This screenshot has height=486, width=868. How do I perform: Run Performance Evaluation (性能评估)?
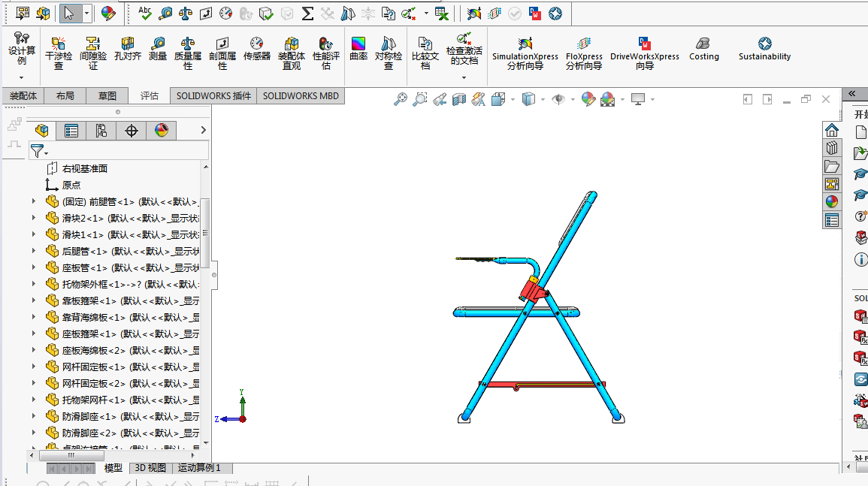coord(326,53)
